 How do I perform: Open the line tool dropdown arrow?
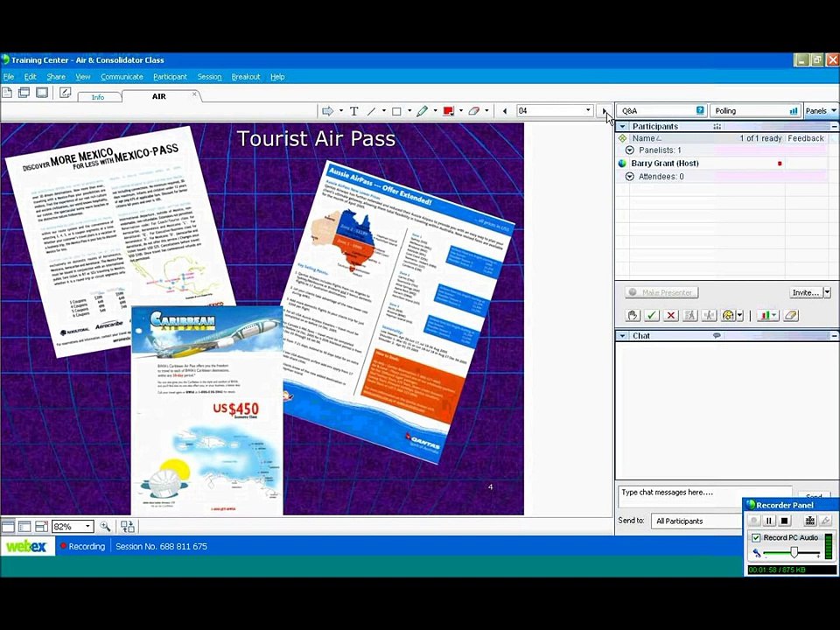tap(383, 111)
